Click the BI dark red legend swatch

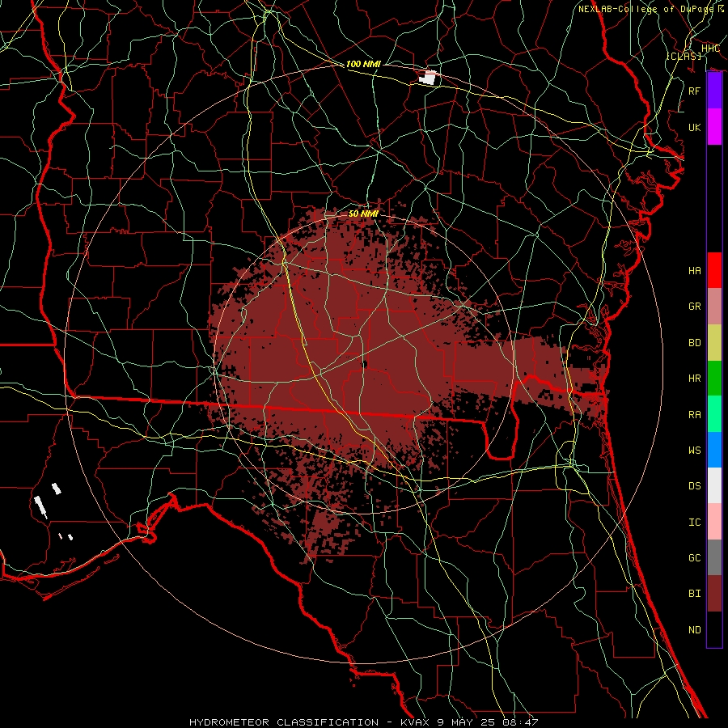[714, 594]
